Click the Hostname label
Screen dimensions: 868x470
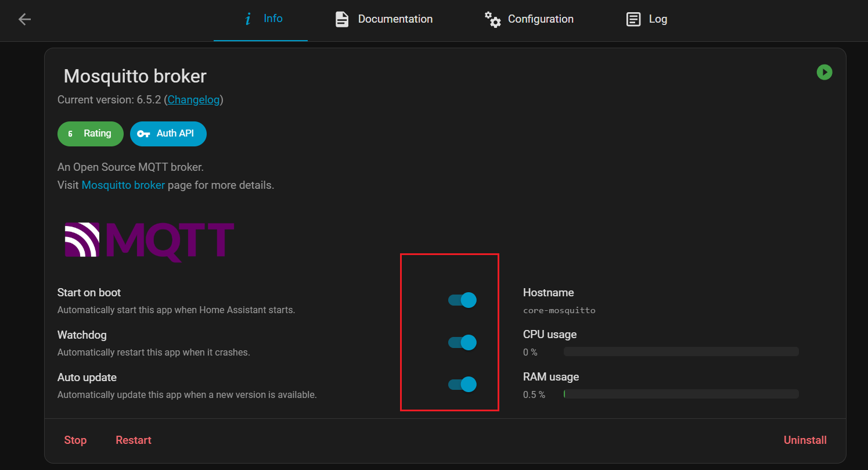[549, 293]
